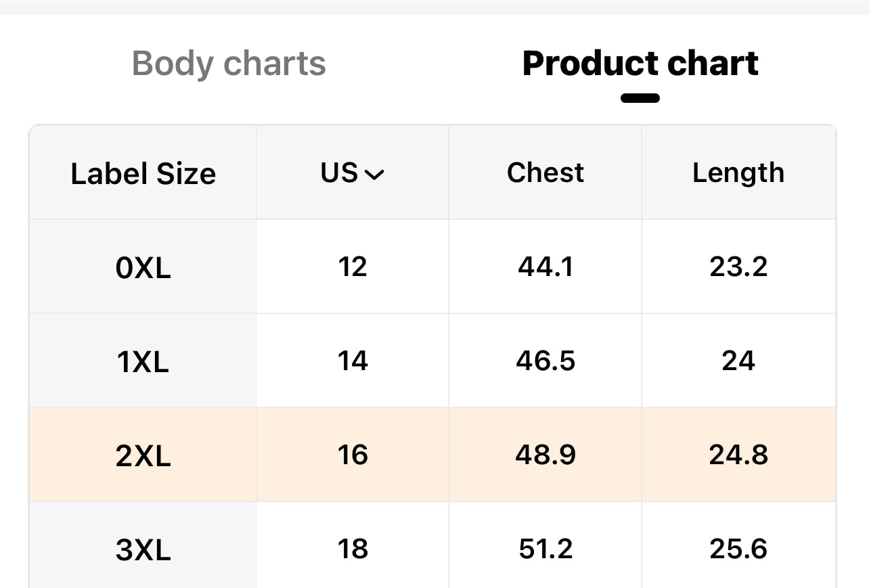Image resolution: width=869 pixels, height=588 pixels.
Task: Click length measurement 23.2 cell
Action: [738, 267]
